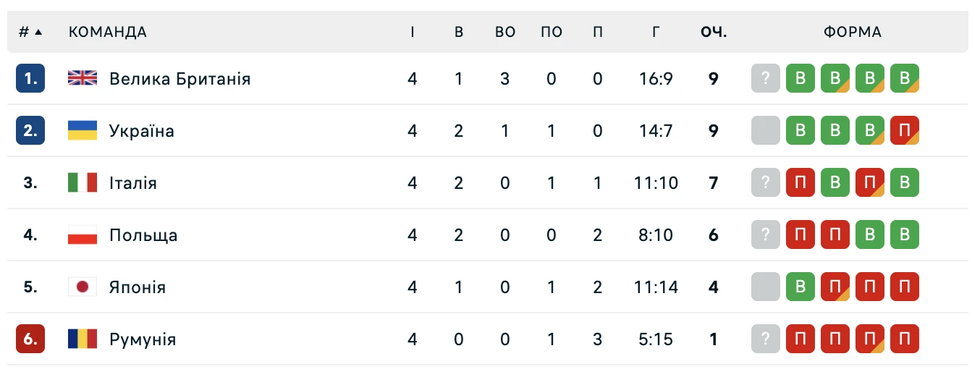980x372 pixels.
Task: Click the ВО overtime wins column header
Action: (x=505, y=32)
